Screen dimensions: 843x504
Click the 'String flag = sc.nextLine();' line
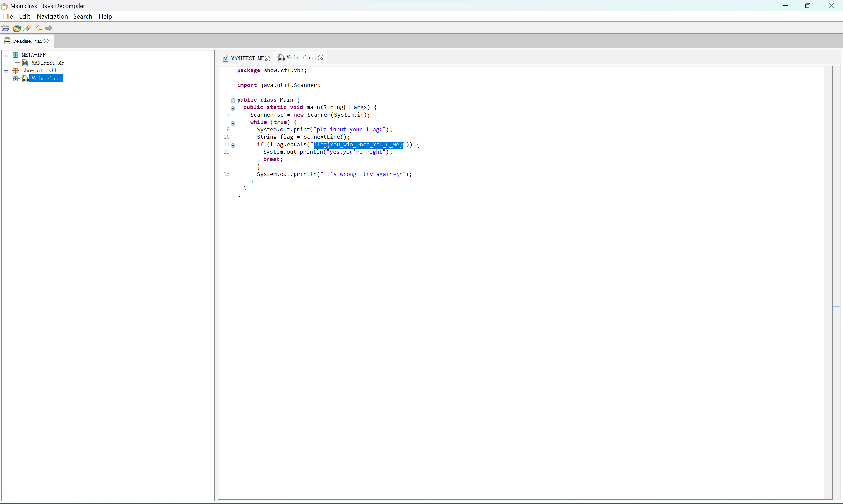pos(303,137)
